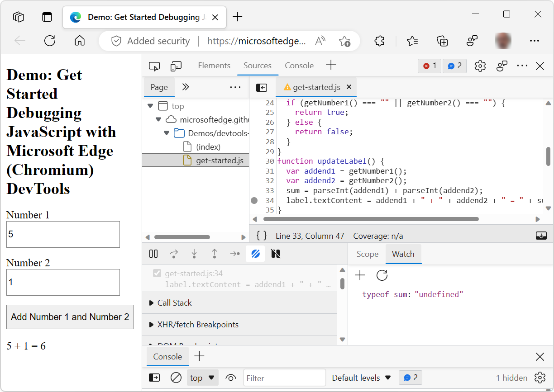Switch to the Console tab
This screenshot has height=392, width=554.
299,66
